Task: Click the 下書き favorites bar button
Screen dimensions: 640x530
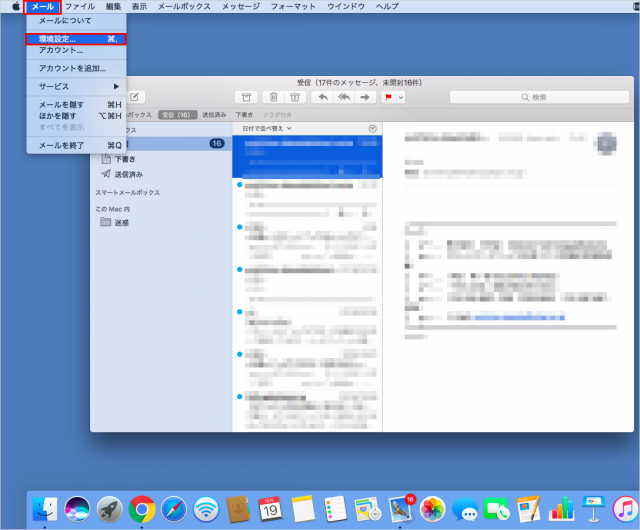Action: [244, 115]
